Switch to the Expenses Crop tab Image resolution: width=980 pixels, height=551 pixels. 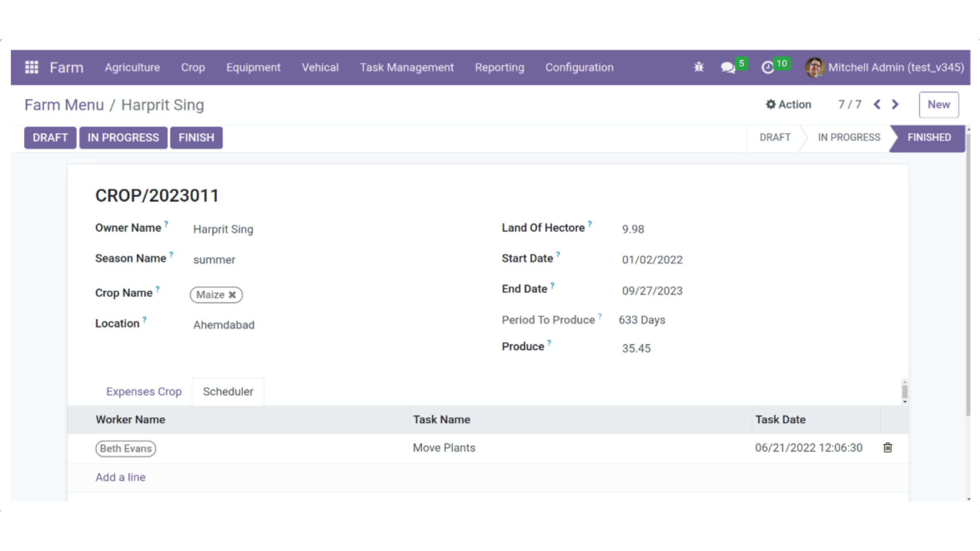144,391
